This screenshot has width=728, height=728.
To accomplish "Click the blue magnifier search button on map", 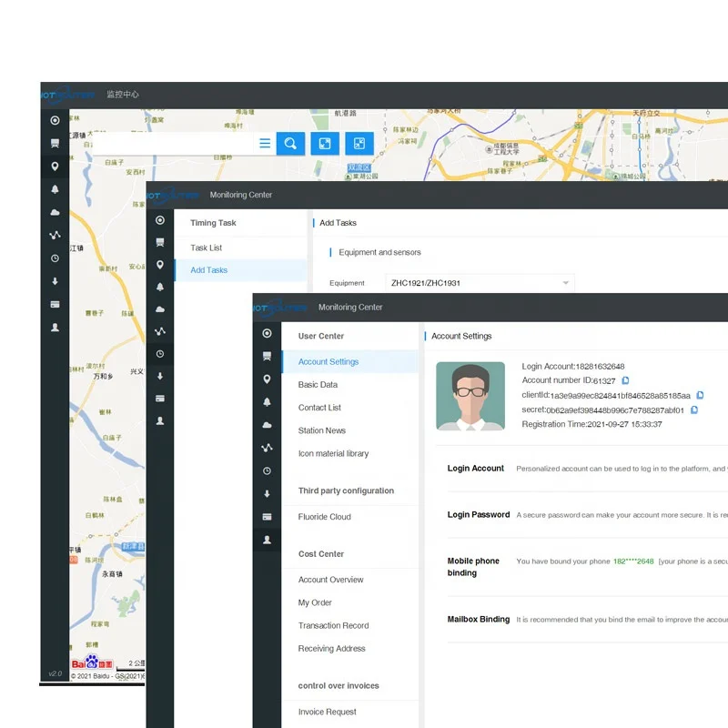I will (290, 143).
